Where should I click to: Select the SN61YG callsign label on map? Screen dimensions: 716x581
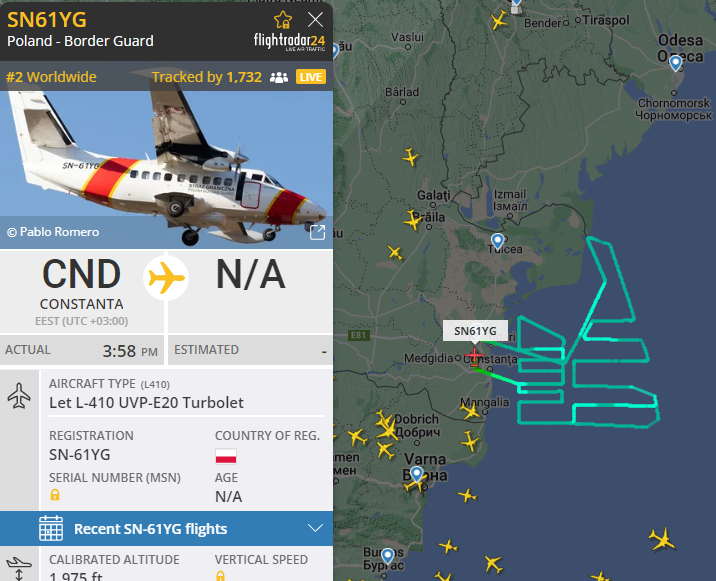(x=475, y=331)
